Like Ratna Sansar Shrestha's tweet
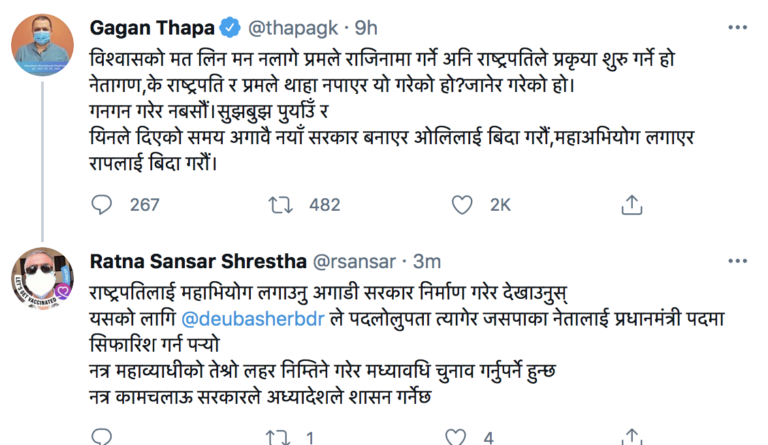768x445 pixels. pyautogui.click(x=462, y=438)
